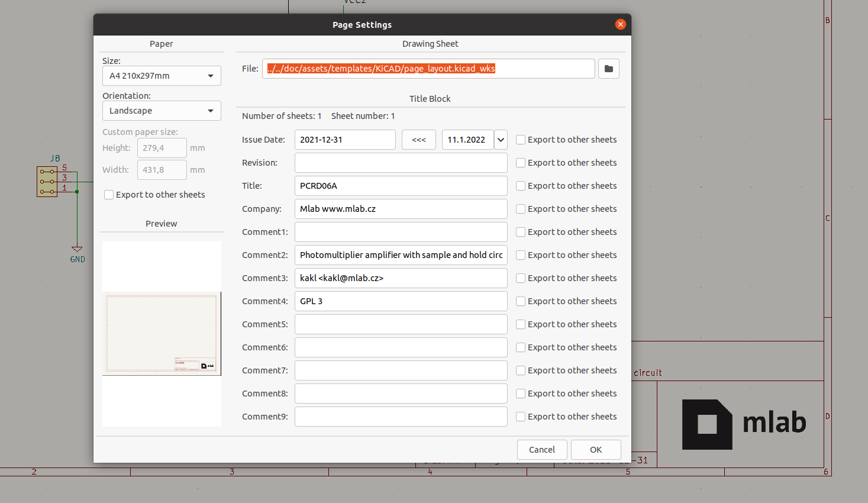
Task: Click the Revision text field
Action: [401, 163]
